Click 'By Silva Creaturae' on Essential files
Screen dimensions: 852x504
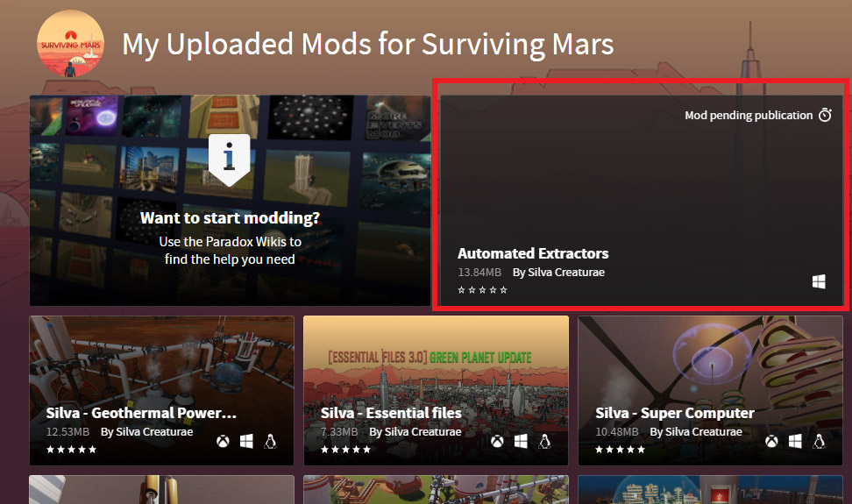[415, 432]
